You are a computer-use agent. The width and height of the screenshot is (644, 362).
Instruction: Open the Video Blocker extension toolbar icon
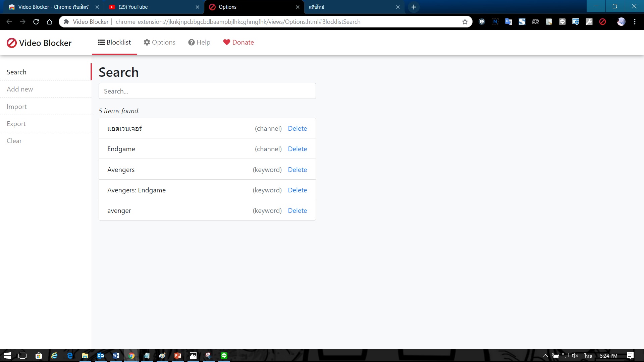[x=602, y=22]
